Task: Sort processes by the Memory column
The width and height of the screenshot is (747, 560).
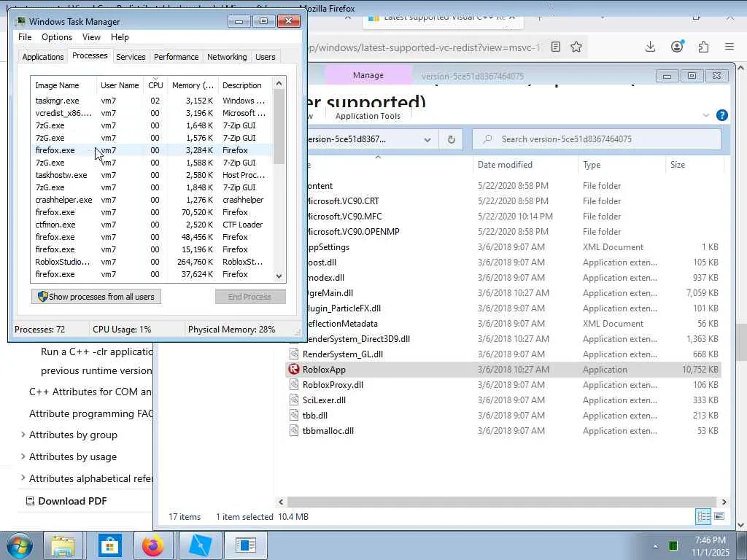Action: (x=193, y=85)
